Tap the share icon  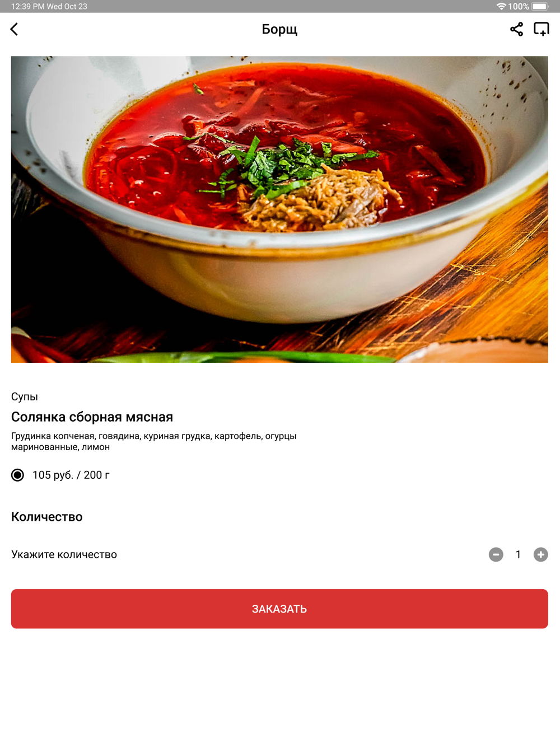pos(516,29)
